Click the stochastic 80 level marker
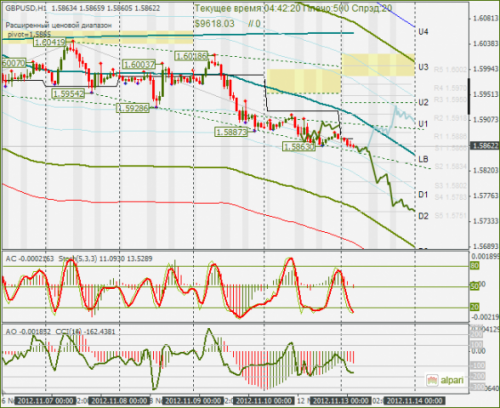Image resolution: width=500 pixels, height=408 pixels. coord(475,266)
